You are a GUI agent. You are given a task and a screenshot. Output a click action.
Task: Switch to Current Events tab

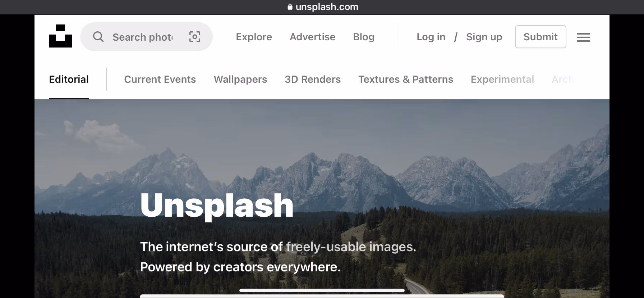click(x=160, y=79)
